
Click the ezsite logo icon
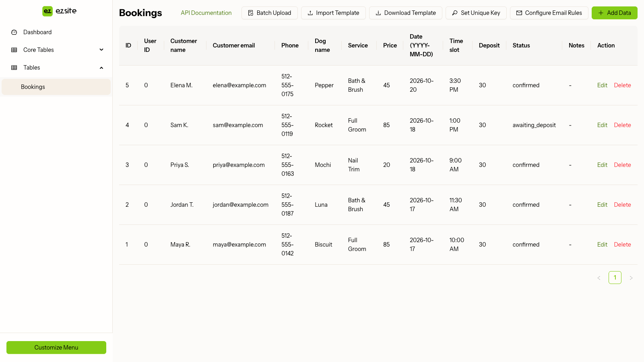47,11
